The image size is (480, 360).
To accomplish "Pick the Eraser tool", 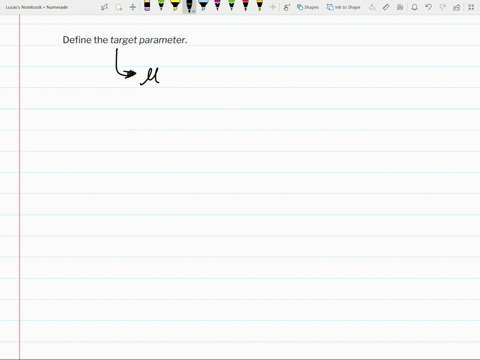I will point(147,6).
